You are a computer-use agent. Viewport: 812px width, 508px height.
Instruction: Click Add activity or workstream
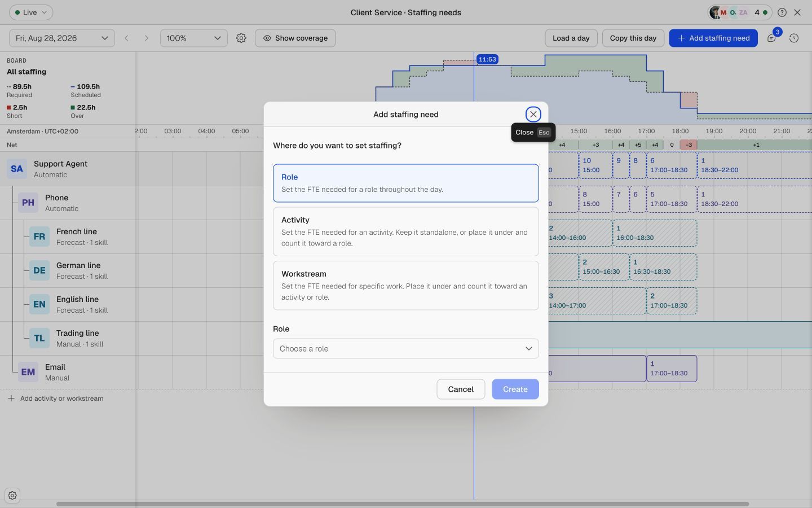click(x=55, y=398)
